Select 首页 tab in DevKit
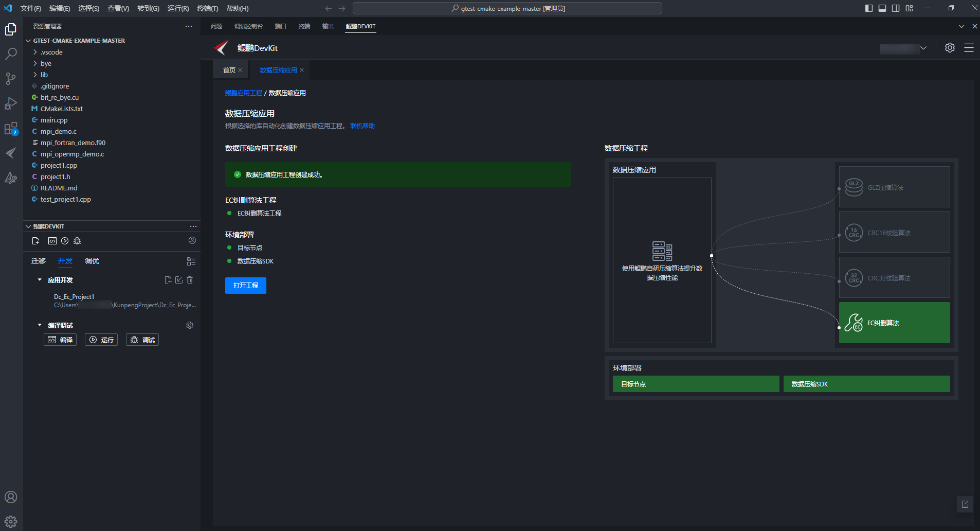Viewport: 980px width, 531px height. click(x=229, y=70)
